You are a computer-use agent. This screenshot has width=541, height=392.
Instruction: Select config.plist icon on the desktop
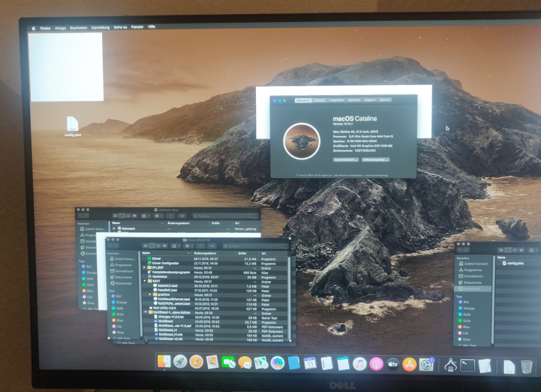pos(73,126)
